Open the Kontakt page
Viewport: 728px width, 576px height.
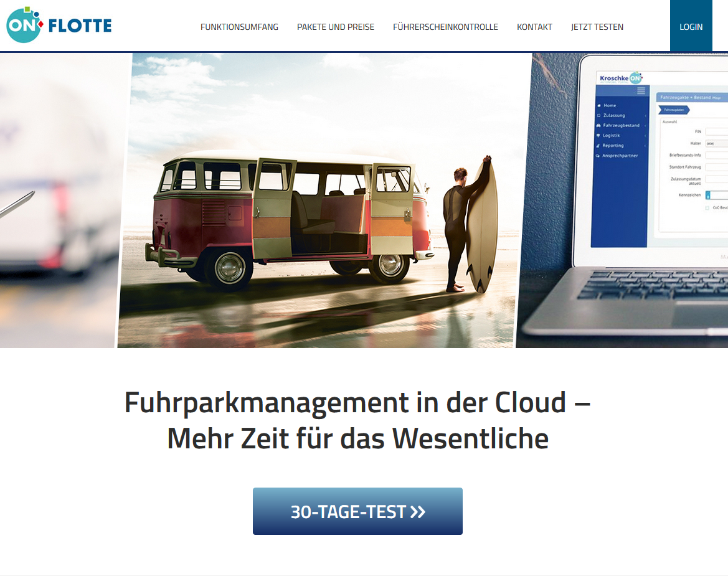(x=534, y=27)
